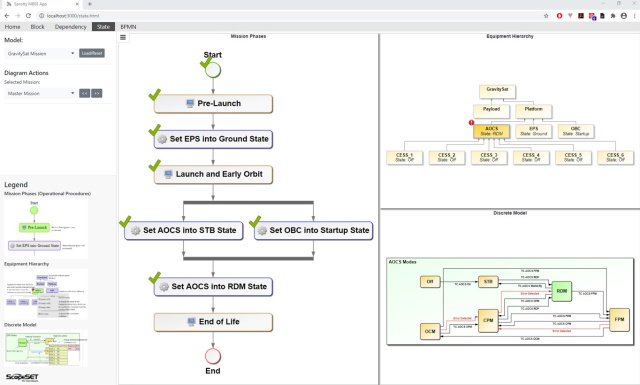Open the BPMN tab
This screenshot has height=385, width=640.
[x=128, y=27]
